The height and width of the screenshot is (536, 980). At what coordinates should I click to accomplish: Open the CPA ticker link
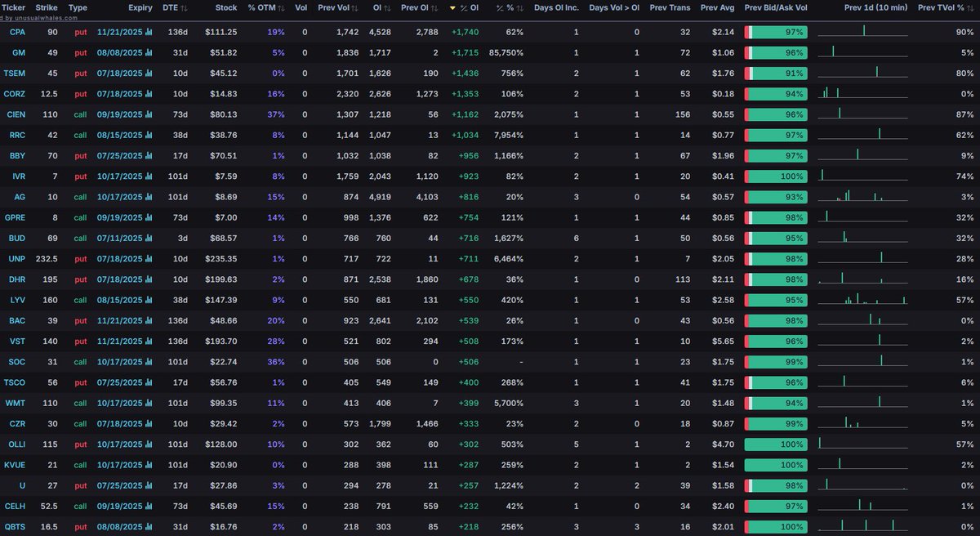pyautogui.click(x=16, y=31)
